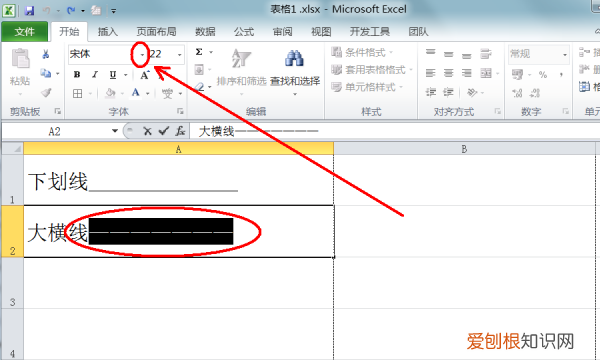Viewport: 600px width, 360px height.
Task: Click the Increase Font Size icon
Action: 145,75
